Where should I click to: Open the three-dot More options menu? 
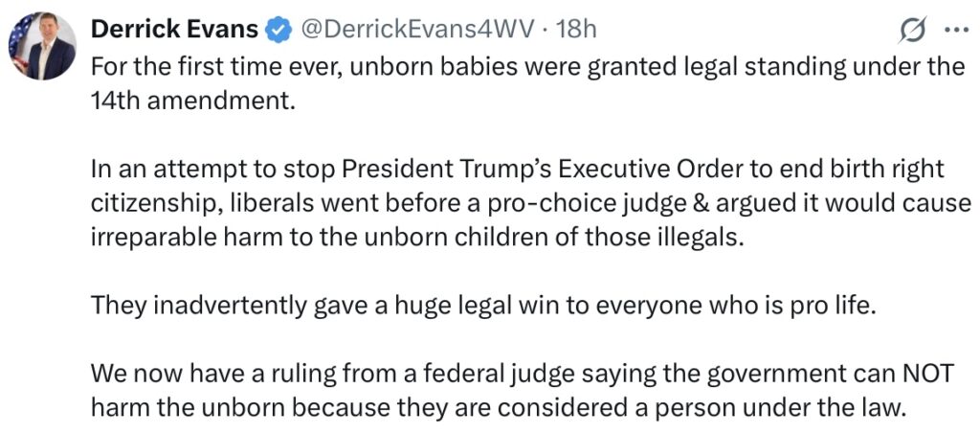pos(955,31)
